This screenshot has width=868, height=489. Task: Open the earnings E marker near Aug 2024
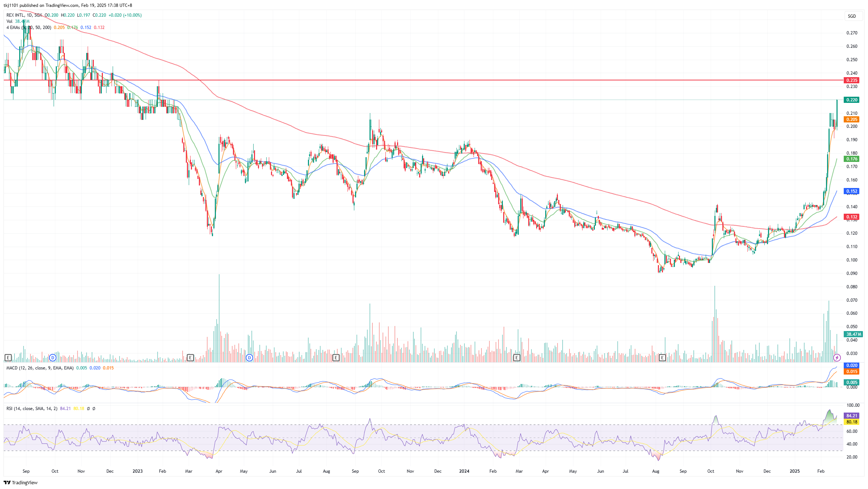click(662, 358)
